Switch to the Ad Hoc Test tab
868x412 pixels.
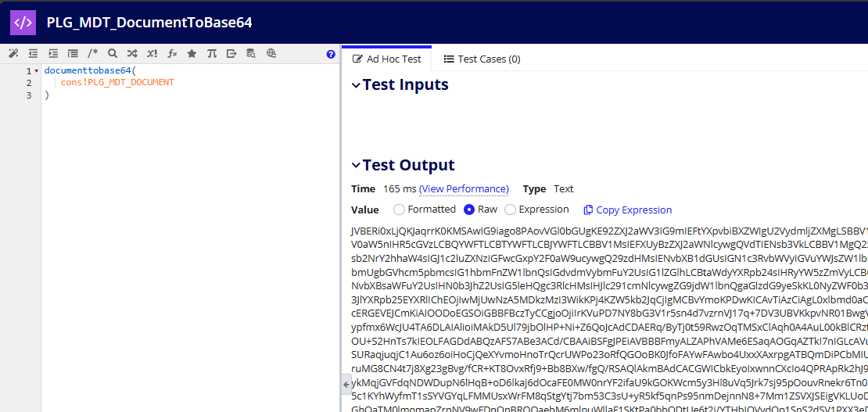coord(387,59)
